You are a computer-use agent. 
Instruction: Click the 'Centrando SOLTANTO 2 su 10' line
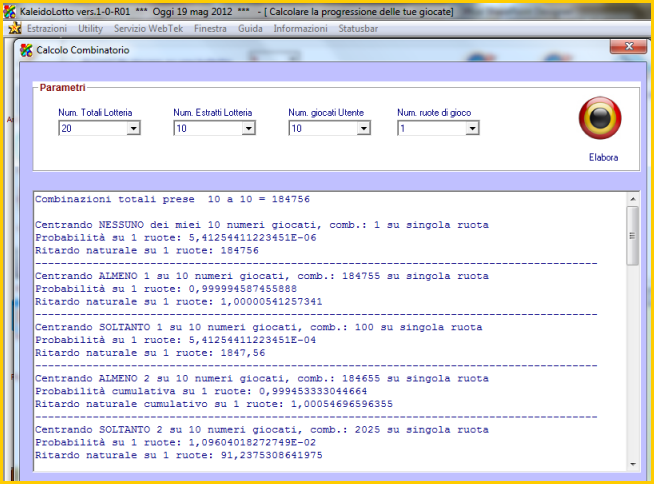(262, 430)
